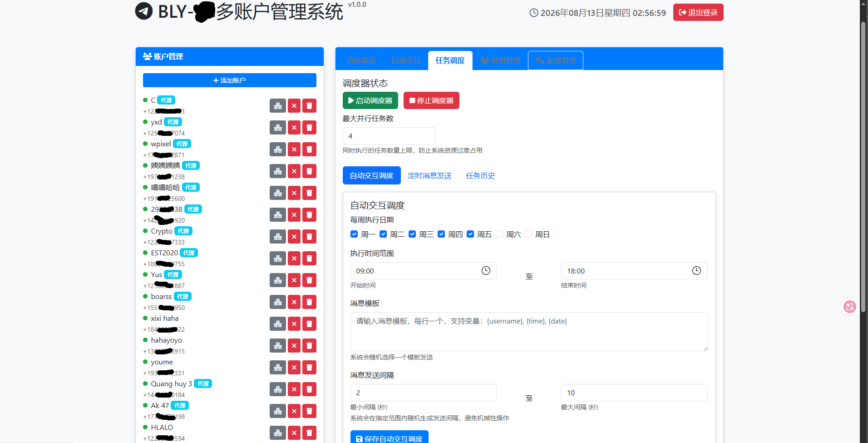Open the 配置管理 tab
868x443 pixels.
pos(556,60)
